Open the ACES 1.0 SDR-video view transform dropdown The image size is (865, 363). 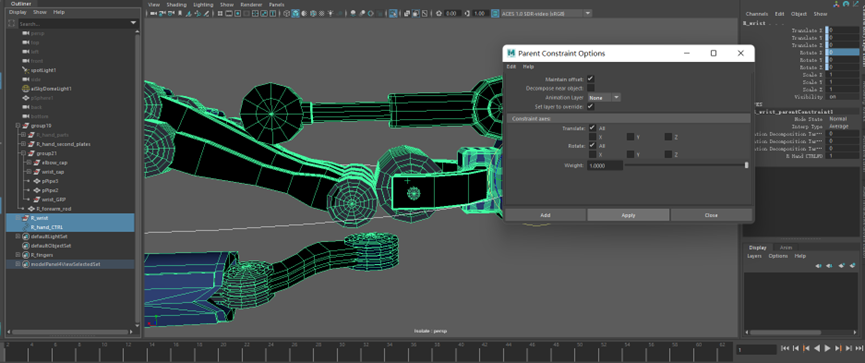click(x=546, y=13)
